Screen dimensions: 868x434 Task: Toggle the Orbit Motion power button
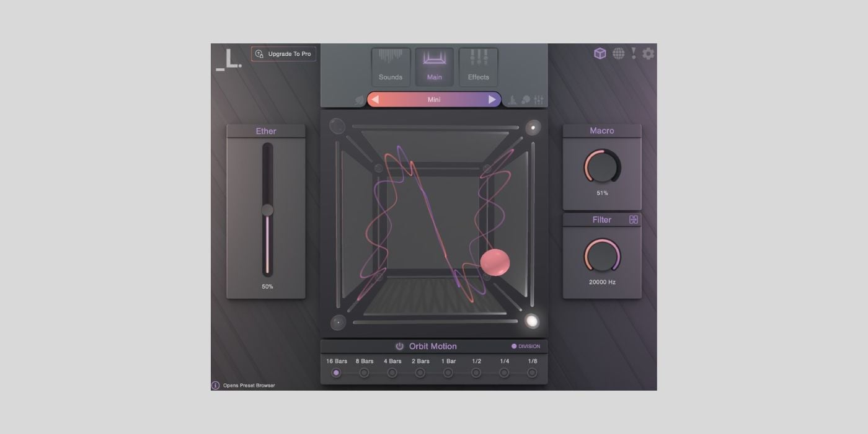(399, 346)
